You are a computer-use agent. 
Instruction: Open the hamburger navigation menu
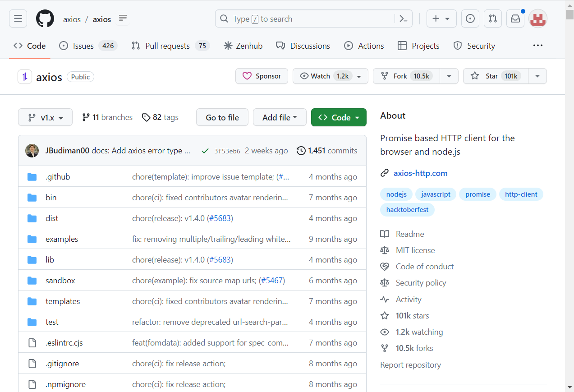click(x=18, y=18)
